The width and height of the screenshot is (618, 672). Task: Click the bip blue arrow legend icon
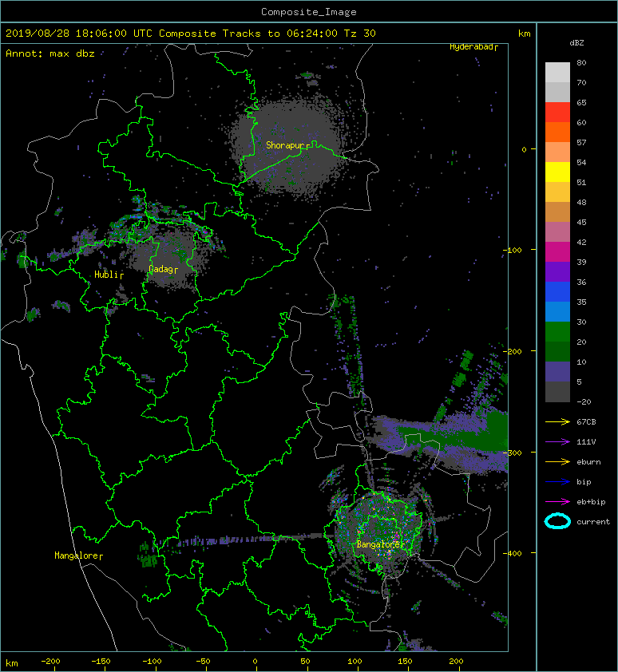[x=557, y=482]
